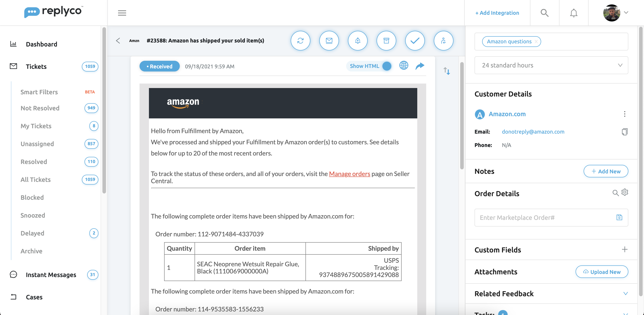Archive the ticket using the box icon

(386, 40)
